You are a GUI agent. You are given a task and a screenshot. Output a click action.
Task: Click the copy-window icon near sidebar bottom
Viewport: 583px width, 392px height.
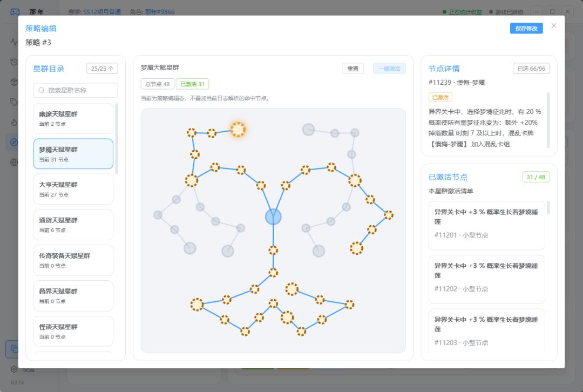(x=13, y=349)
